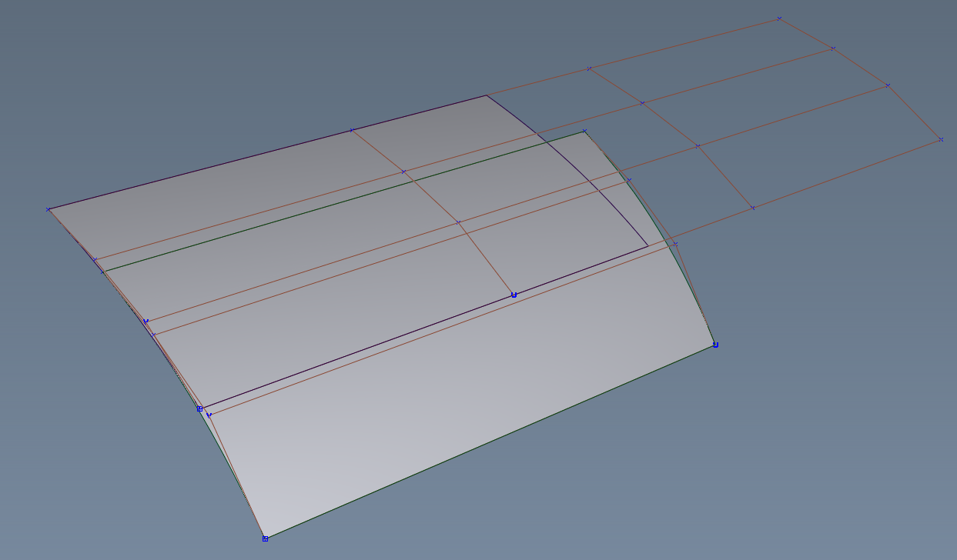Select the dark purple edge at the top of the surface
Viewport: 957px width, 560px height.
tap(269, 151)
